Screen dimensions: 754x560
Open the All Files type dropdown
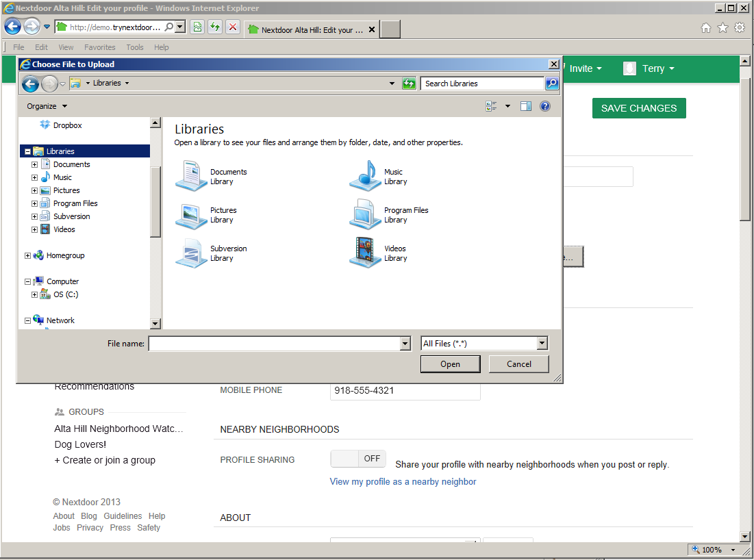[542, 344]
